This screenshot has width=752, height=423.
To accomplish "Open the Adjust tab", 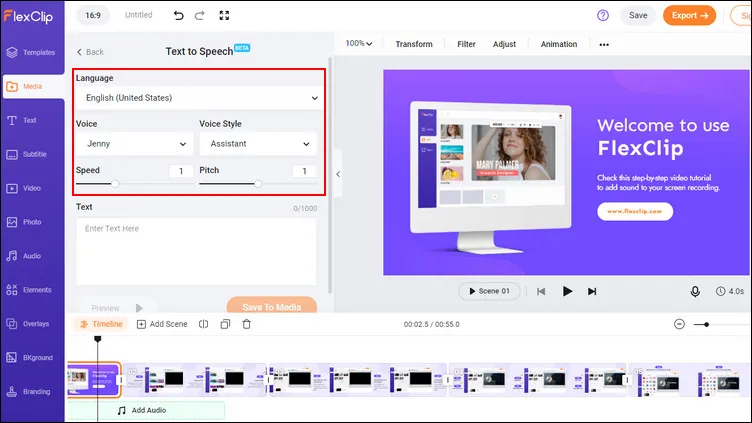I will point(505,44).
